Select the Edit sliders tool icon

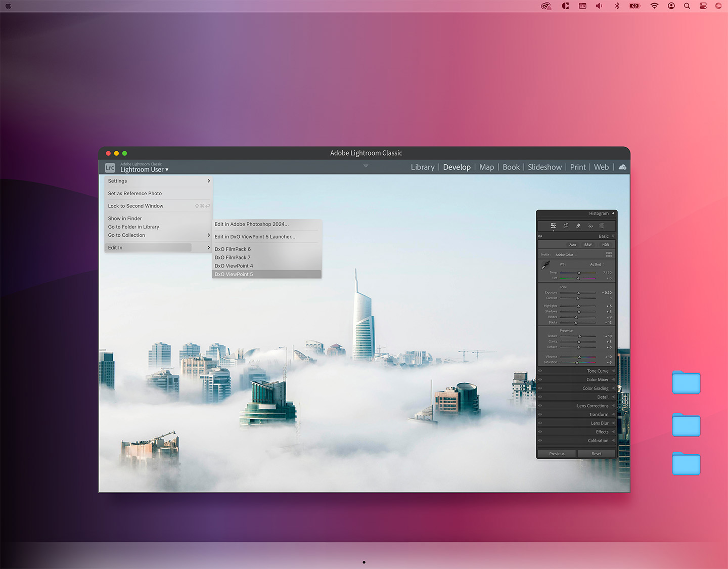pos(553,226)
